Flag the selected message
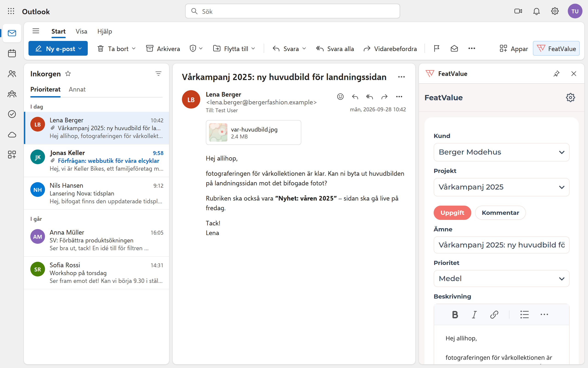Viewport: 588px width, 368px height. tap(436, 49)
